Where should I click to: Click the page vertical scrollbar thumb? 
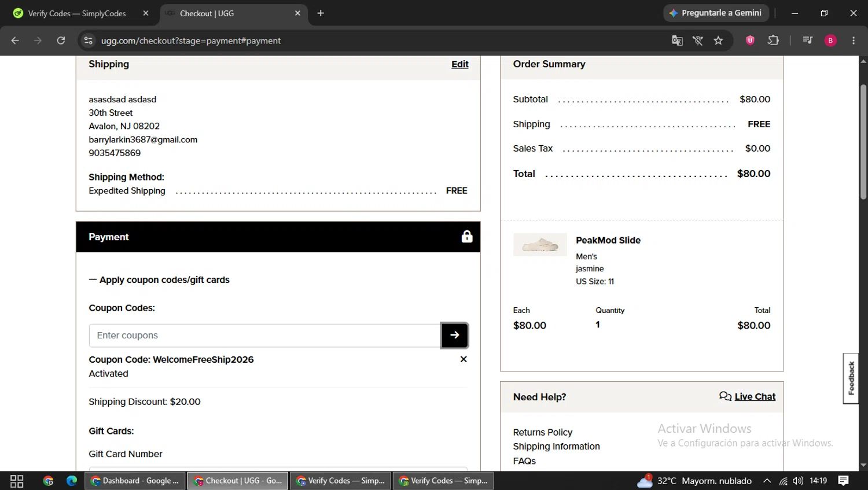pyautogui.click(x=863, y=142)
